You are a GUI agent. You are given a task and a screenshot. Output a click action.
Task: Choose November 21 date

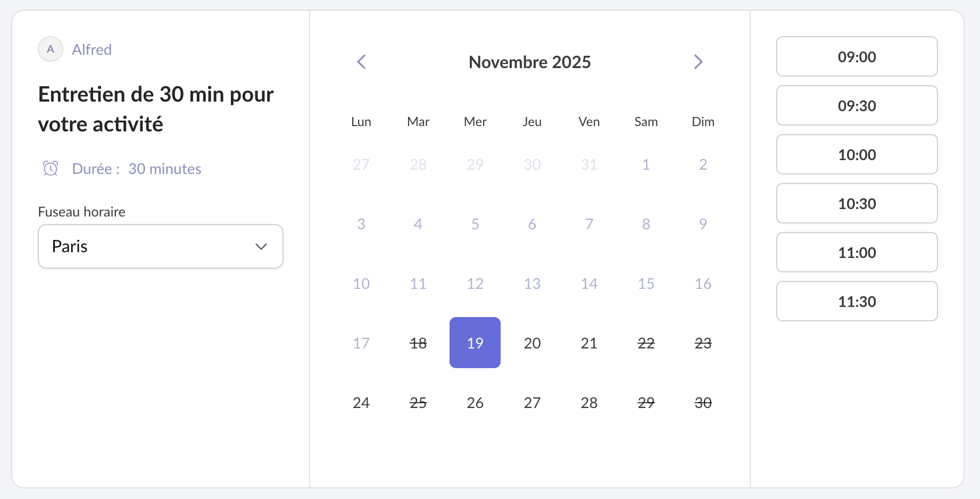click(589, 343)
